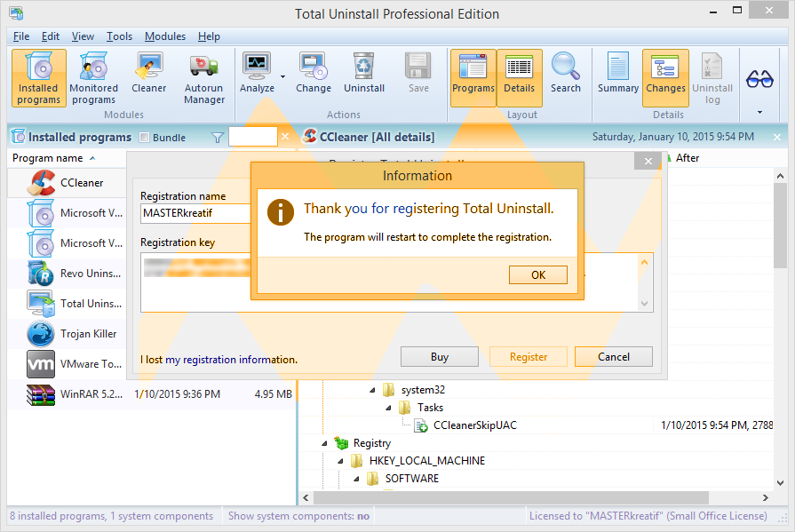The image size is (795, 532).
Task: Select Revo Uninstaller program icon
Action: coord(41,274)
